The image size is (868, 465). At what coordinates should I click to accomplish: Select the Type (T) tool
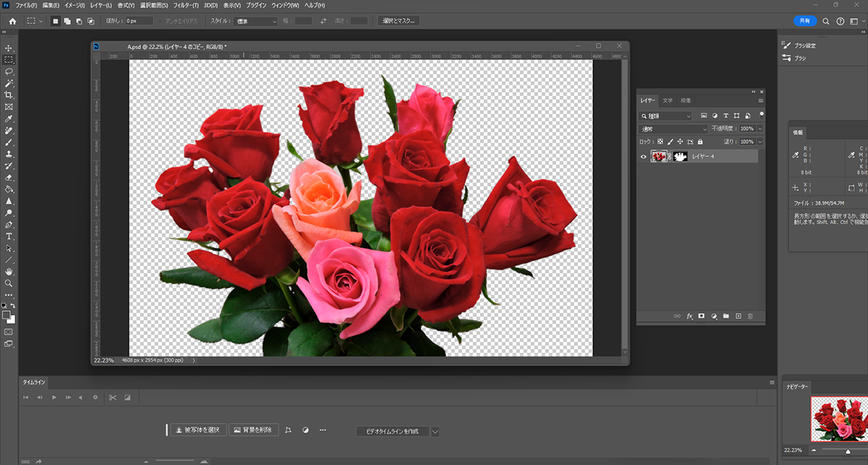pyautogui.click(x=9, y=236)
